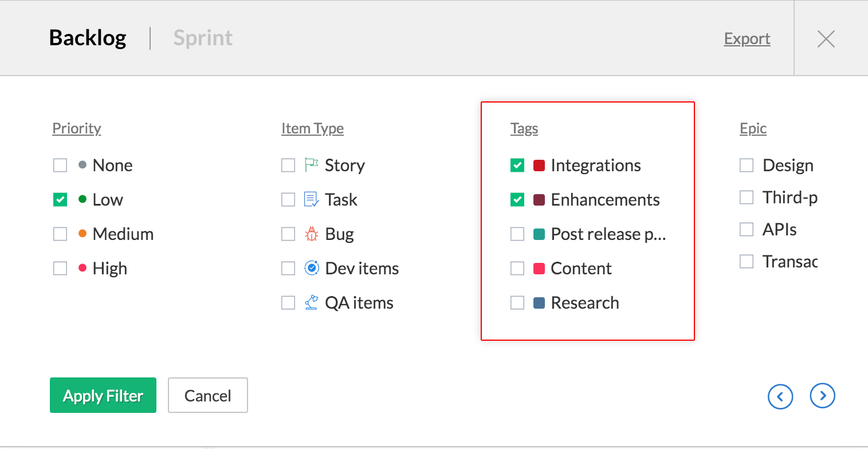Click the Dev items icon
This screenshot has width=868, height=449.
pyautogui.click(x=311, y=268)
